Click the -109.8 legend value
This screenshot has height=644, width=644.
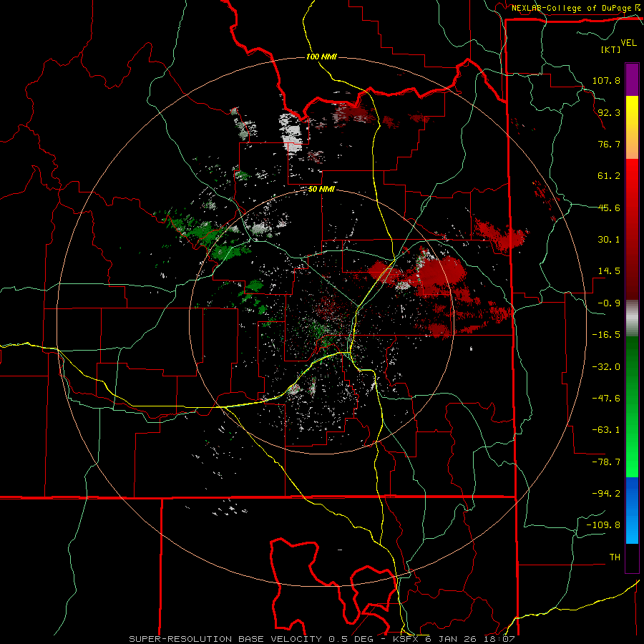click(x=603, y=525)
